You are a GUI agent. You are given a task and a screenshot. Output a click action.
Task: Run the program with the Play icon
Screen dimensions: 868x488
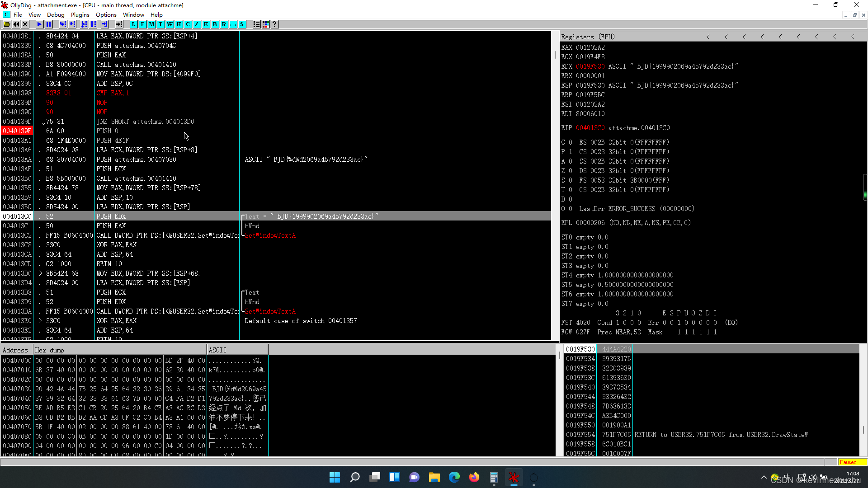pyautogui.click(x=40, y=24)
